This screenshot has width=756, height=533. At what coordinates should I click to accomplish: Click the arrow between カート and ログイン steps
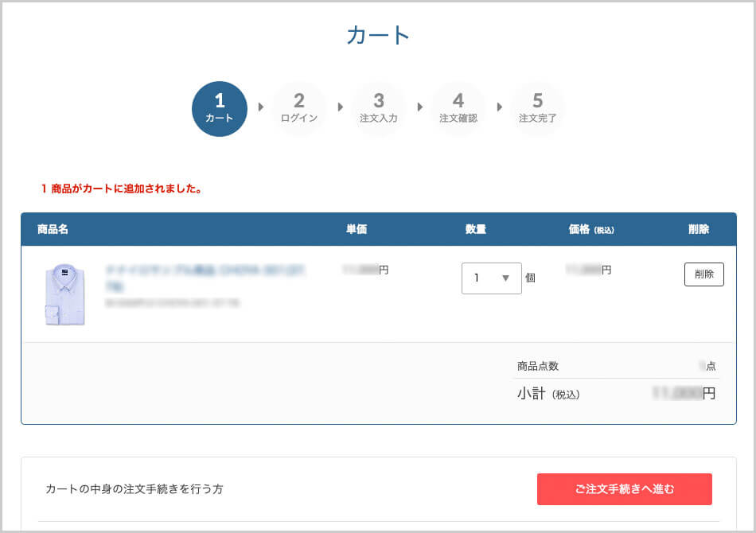tap(260, 107)
